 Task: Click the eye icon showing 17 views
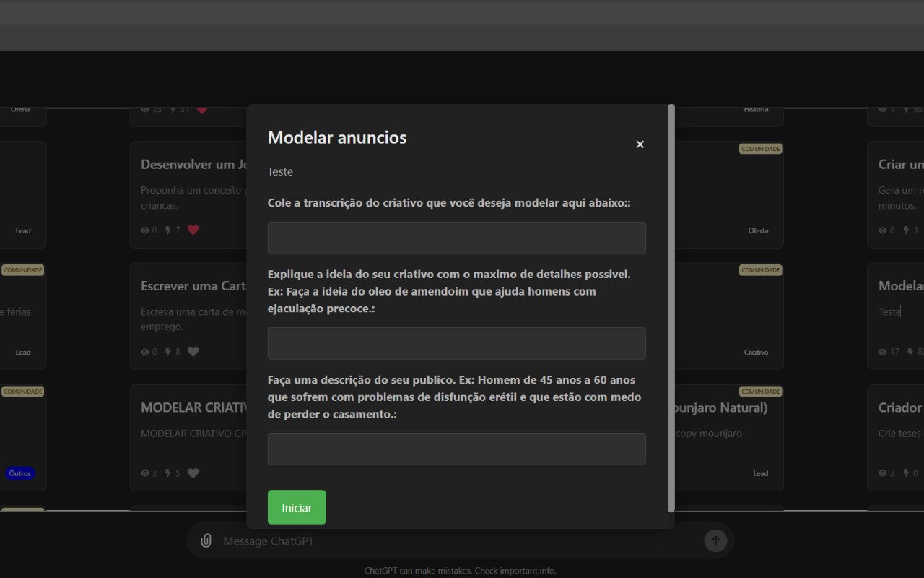coord(883,352)
